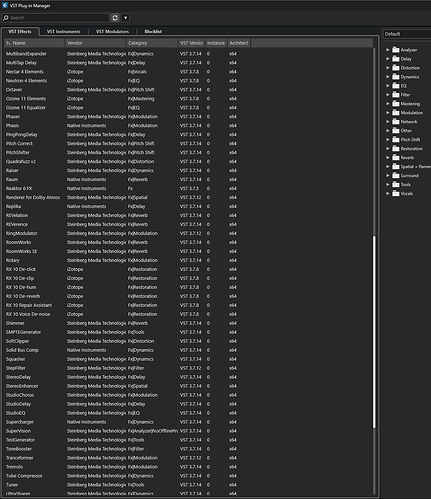Expand the Analyzer folder
The width and height of the screenshot is (431, 499).
point(388,50)
